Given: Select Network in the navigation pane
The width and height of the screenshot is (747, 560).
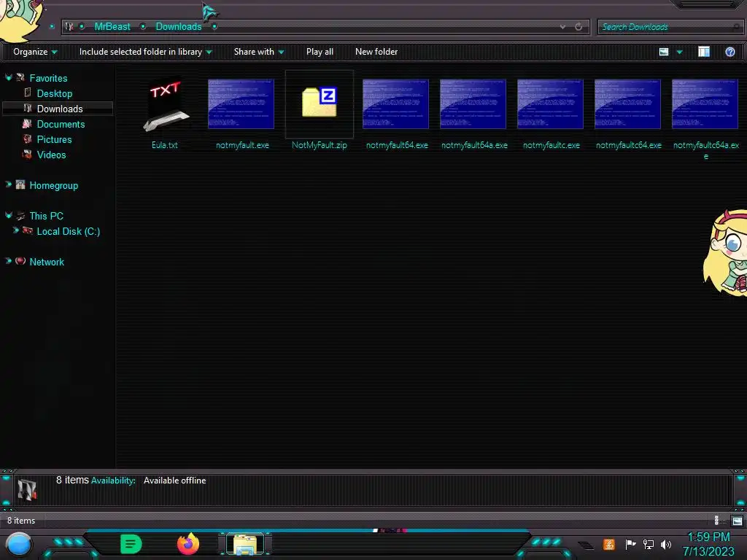Looking at the screenshot, I should (46, 262).
